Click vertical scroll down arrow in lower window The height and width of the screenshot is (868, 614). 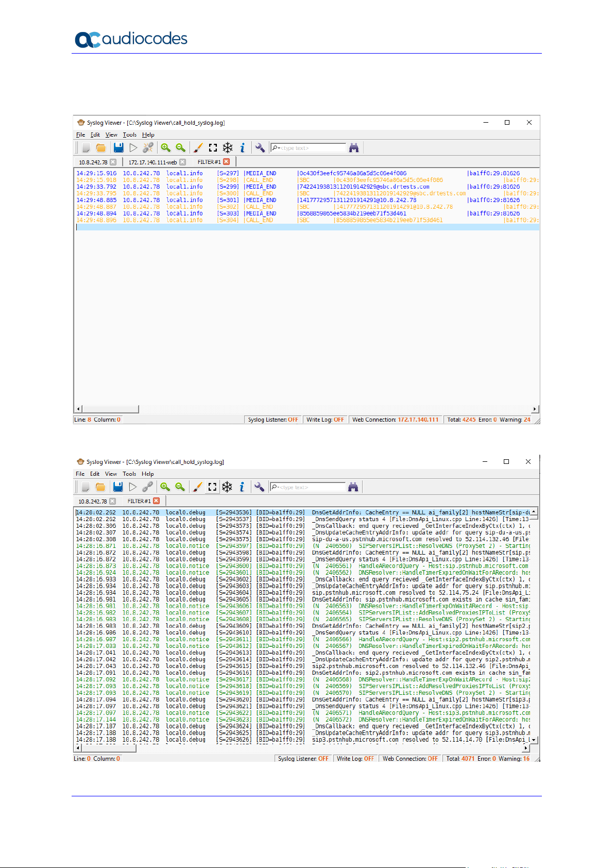click(x=534, y=740)
